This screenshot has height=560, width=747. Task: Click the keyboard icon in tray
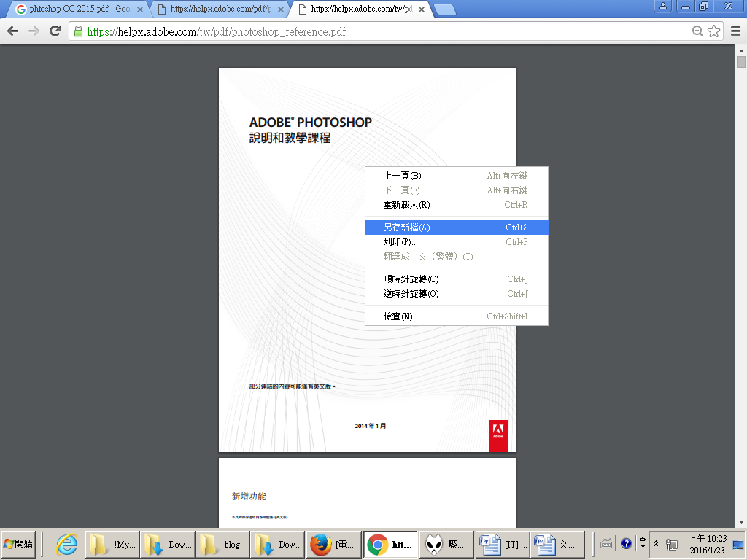pyautogui.click(x=606, y=543)
